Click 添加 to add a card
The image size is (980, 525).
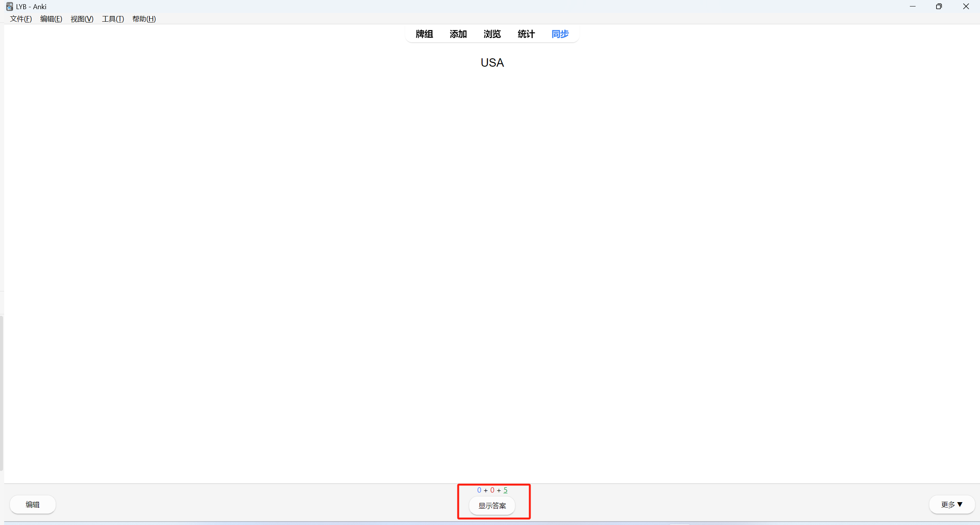click(x=458, y=34)
